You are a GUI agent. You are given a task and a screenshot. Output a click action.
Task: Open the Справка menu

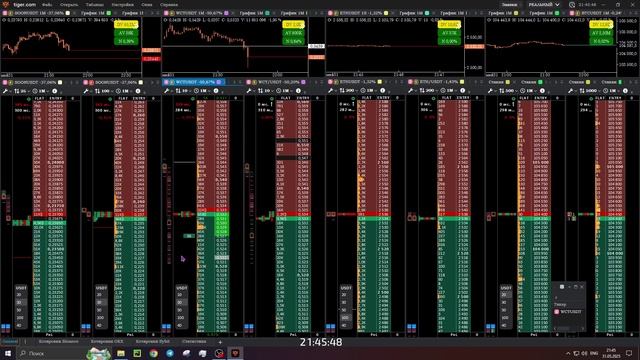[x=169, y=5]
